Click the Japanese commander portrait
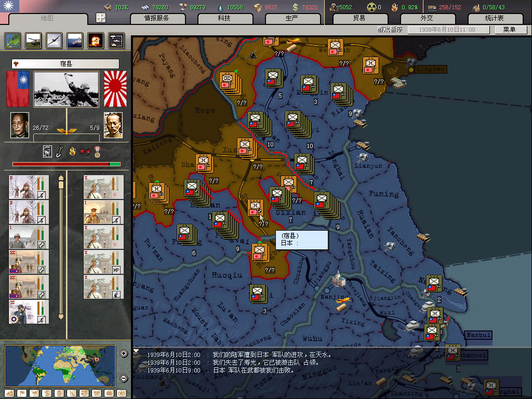Viewport: 532px width, 399px height. point(113,125)
